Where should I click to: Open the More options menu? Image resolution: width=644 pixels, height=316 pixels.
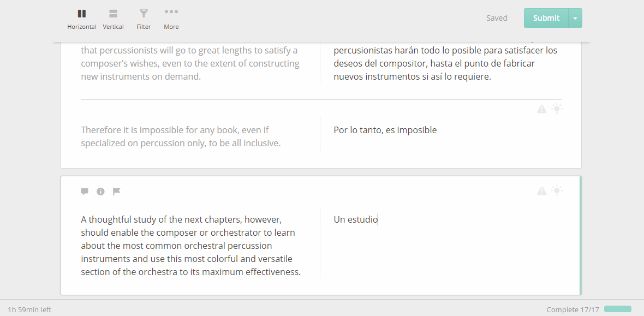click(x=171, y=19)
